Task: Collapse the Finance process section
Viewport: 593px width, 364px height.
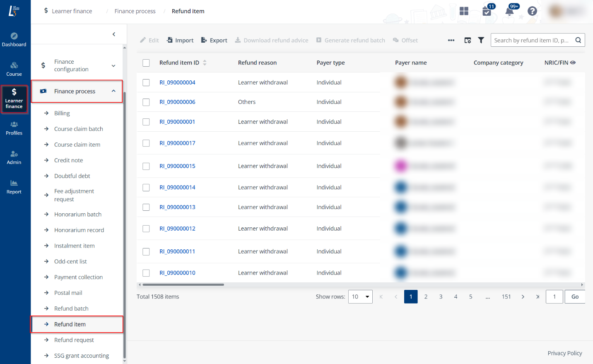Action: (113, 91)
